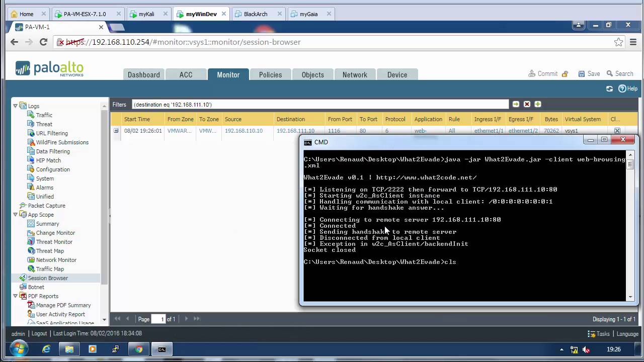Go to last page arrow icon

tap(197, 319)
